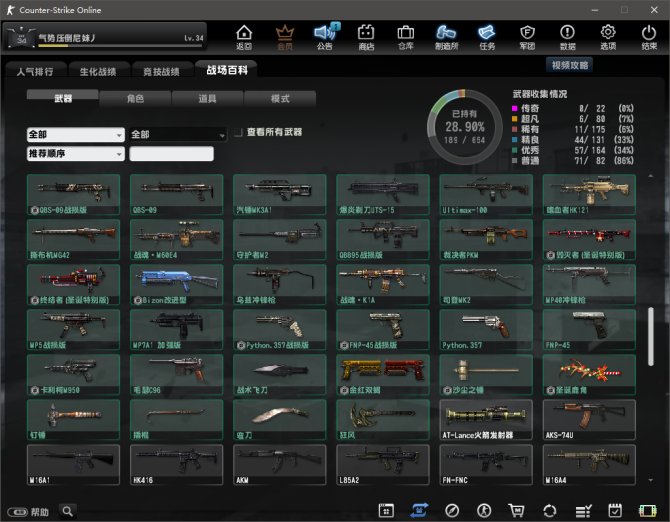Select the Python.357 revolver card
This screenshot has height=522, width=670.
[x=486, y=330]
